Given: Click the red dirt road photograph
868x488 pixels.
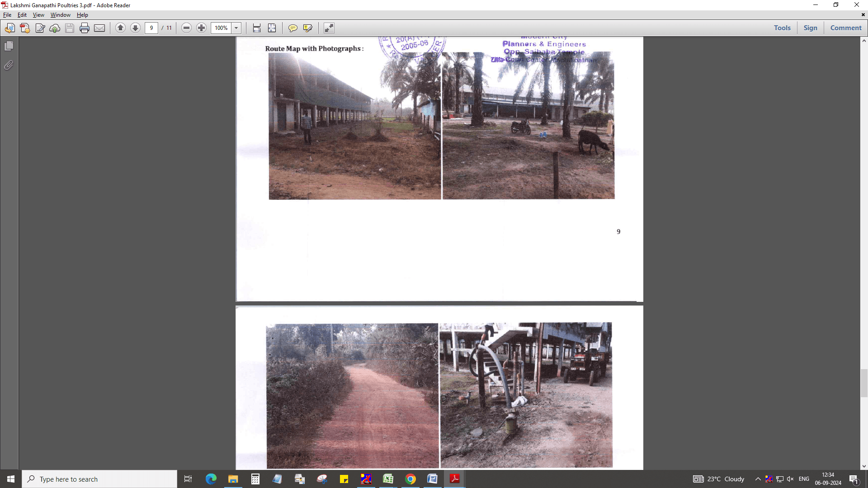Looking at the screenshot, I should pyautogui.click(x=352, y=396).
